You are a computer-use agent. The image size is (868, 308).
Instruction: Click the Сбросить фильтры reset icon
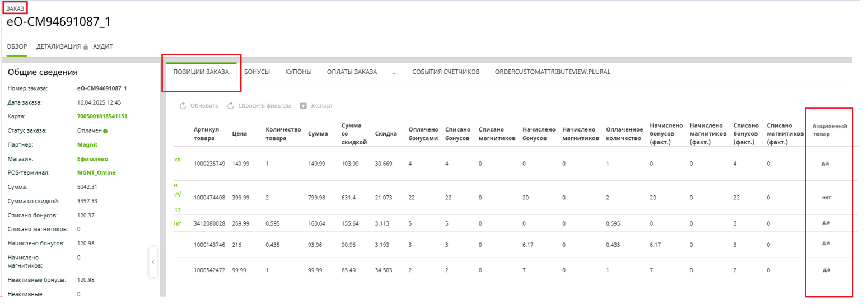click(230, 106)
